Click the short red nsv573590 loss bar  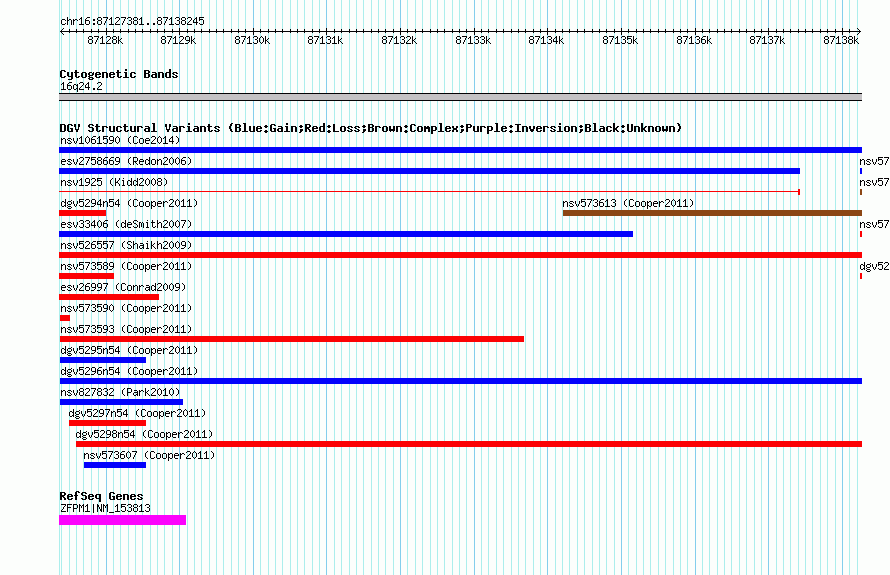65,318
